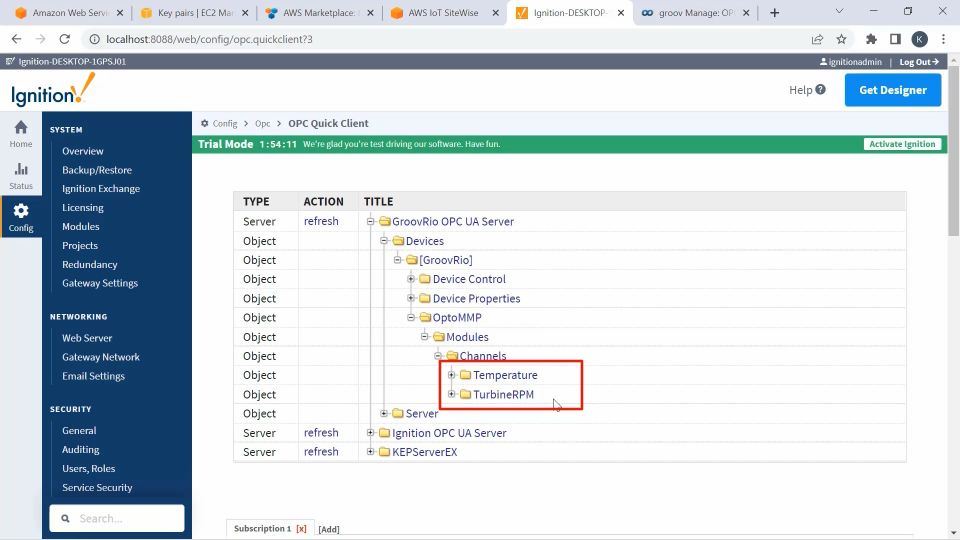The width and height of the screenshot is (960, 540).
Task: Expand the Temperature folder node
Action: point(451,375)
